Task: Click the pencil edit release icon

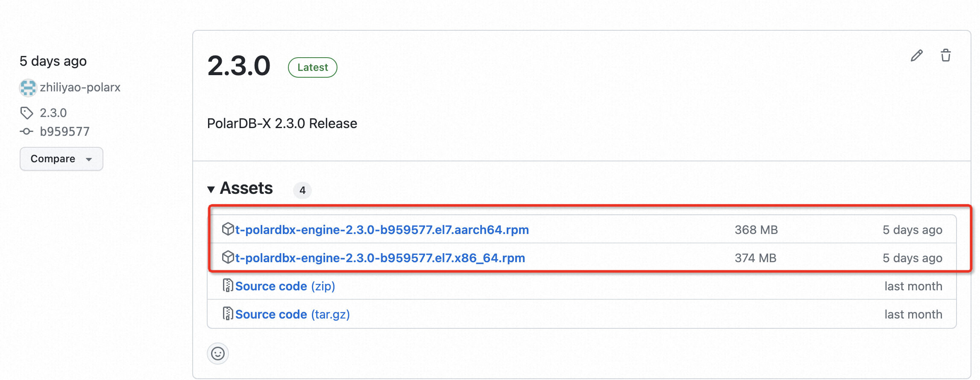Action: 916,56
